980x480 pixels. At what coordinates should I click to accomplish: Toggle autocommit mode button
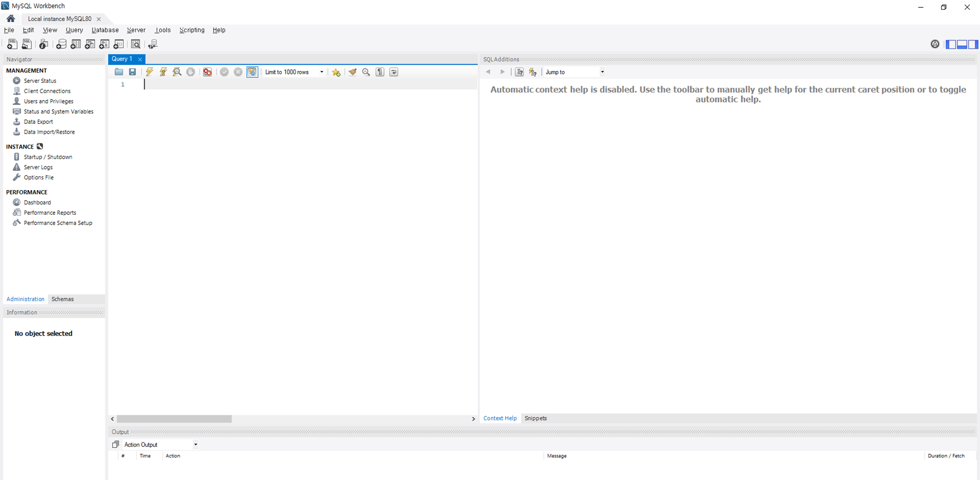(252, 72)
